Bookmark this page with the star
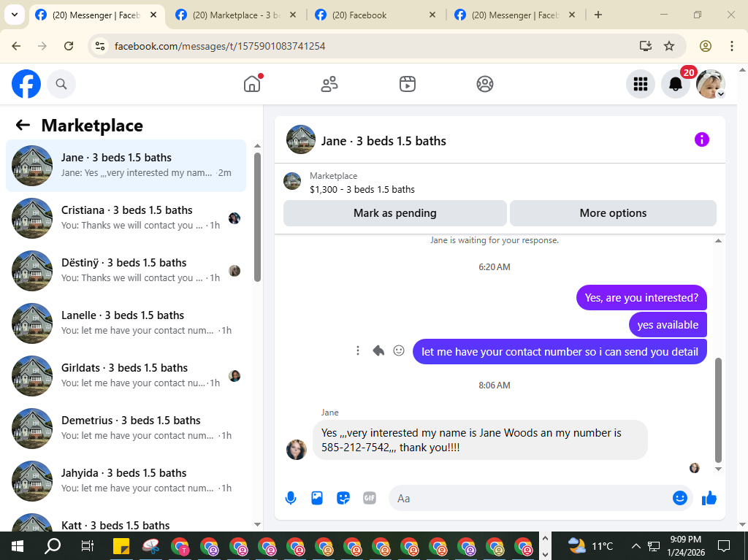 [x=669, y=46]
